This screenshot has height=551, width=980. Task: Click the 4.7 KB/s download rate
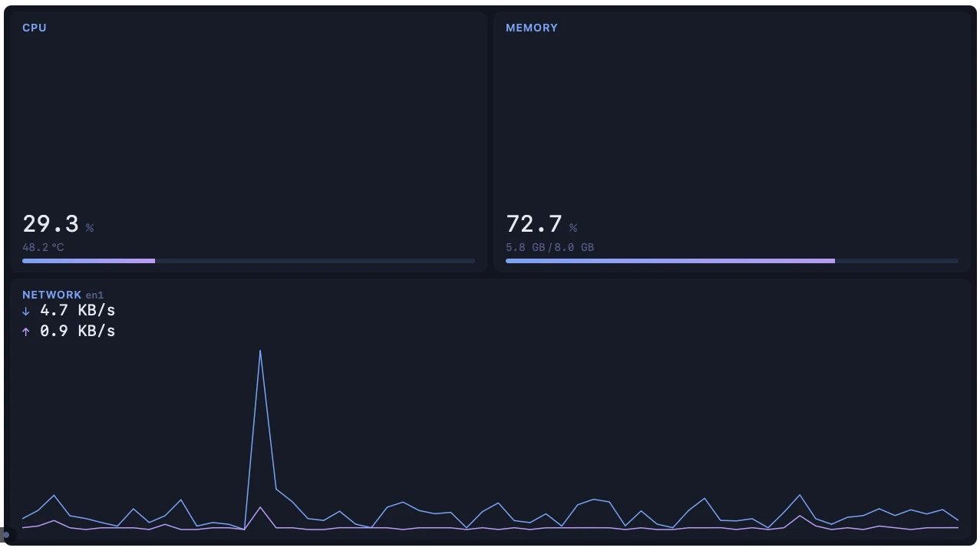78,310
